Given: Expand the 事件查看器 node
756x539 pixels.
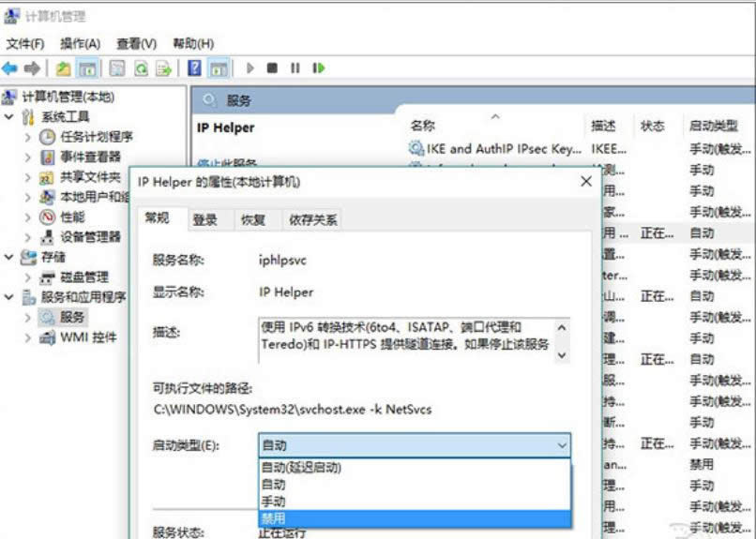Looking at the screenshot, I should coord(28,157).
